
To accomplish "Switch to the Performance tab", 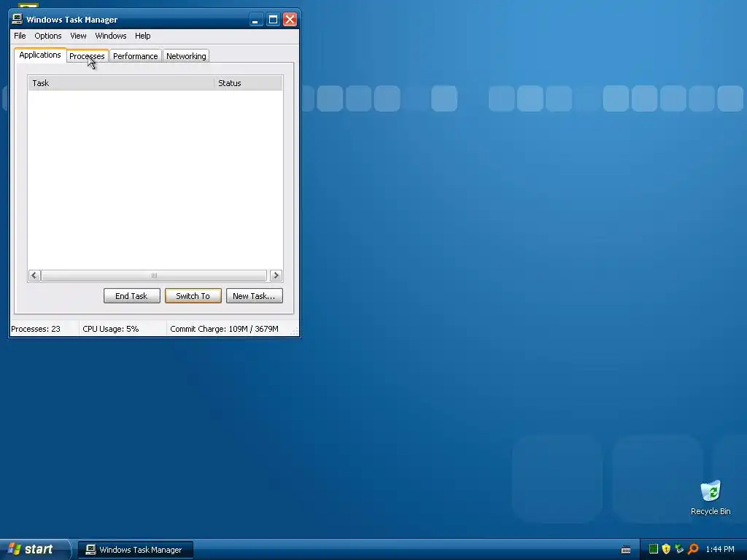I will pyautogui.click(x=135, y=56).
